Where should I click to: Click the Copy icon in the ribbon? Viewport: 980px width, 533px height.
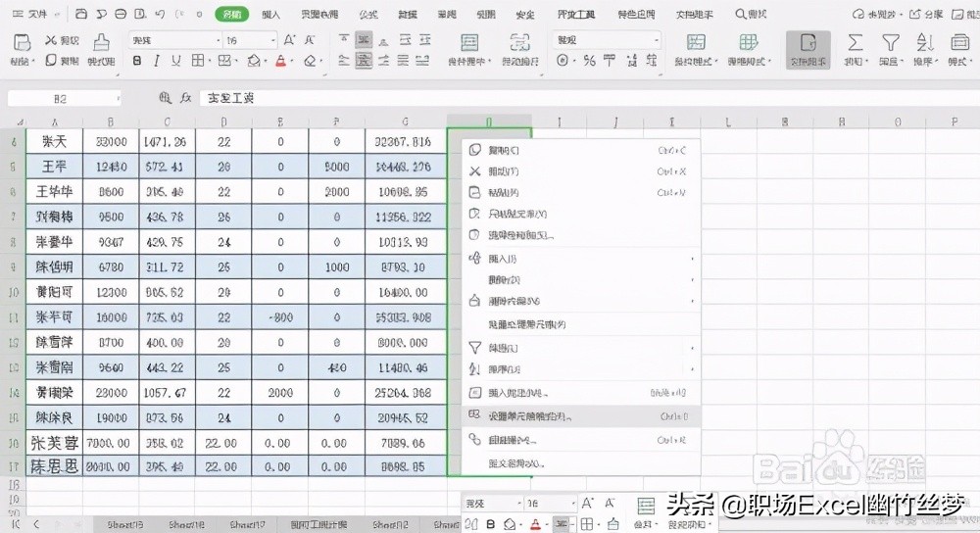(x=51, y=60)
